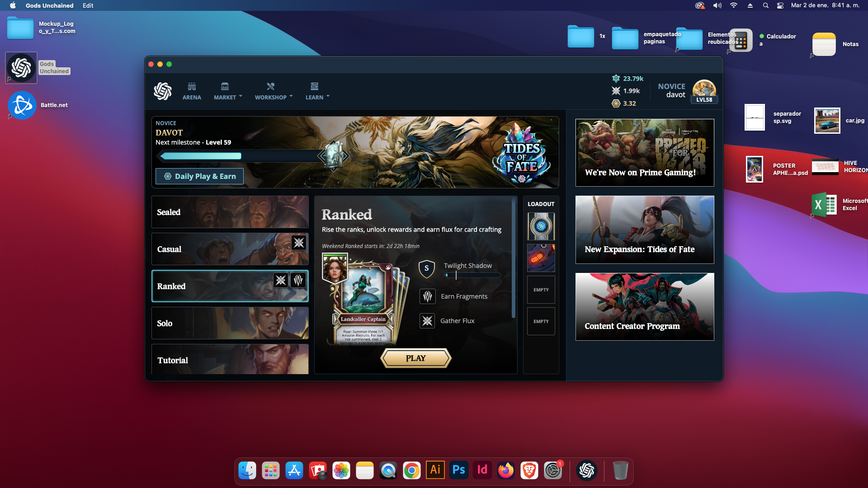
Task: Click the volume icon in menu bar
Action: [717, 5]
